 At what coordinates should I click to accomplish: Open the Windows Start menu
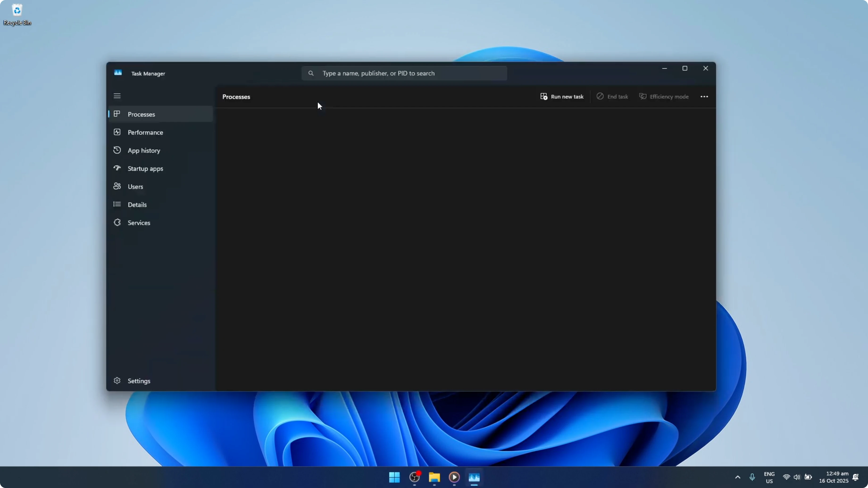(394, 477)
